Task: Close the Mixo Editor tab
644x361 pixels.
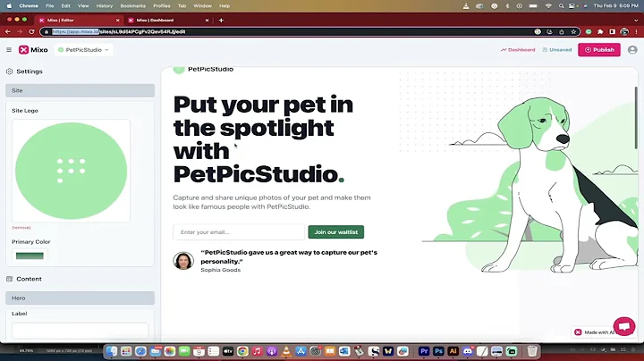Action: point(118,20)
